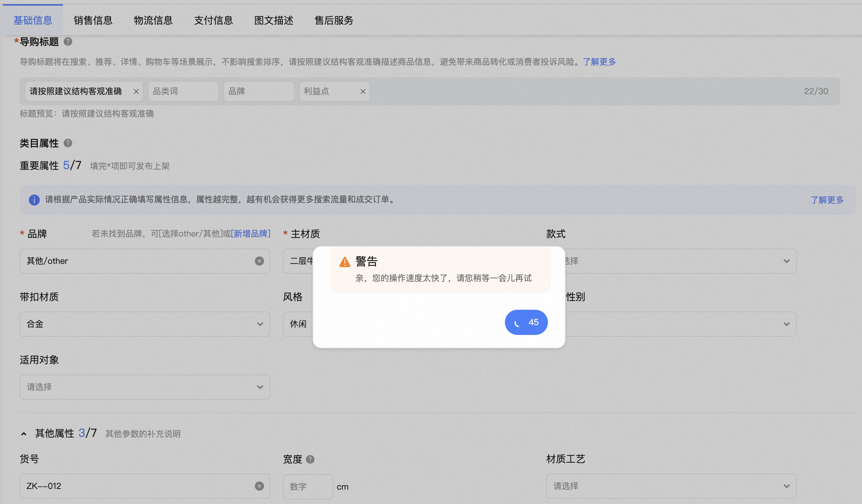The width and height of the screenshot is (862, 504).
Task: Clear the ZK--012 货号 field
Action: (x=259, y=486)
